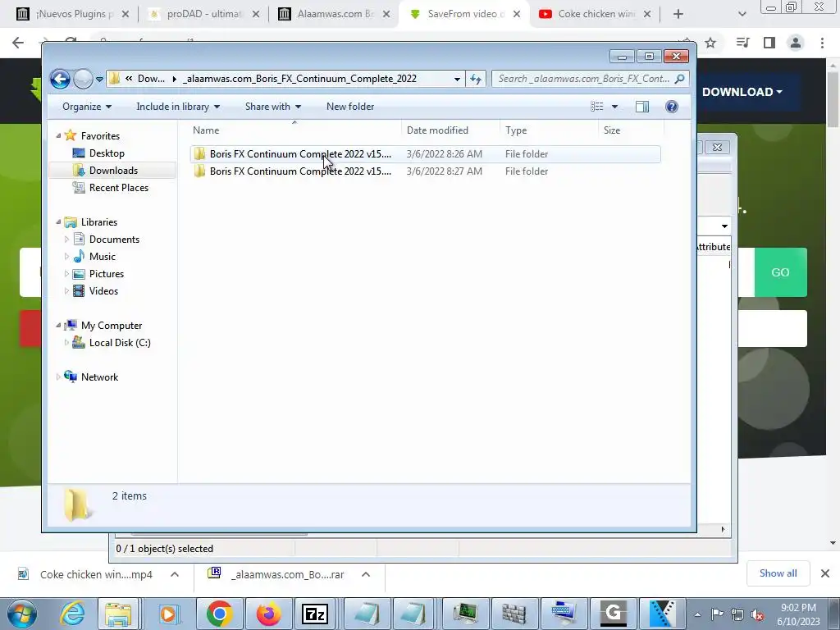Collapse the Libraries group
The image size is (840, 630).
(58, 222)
